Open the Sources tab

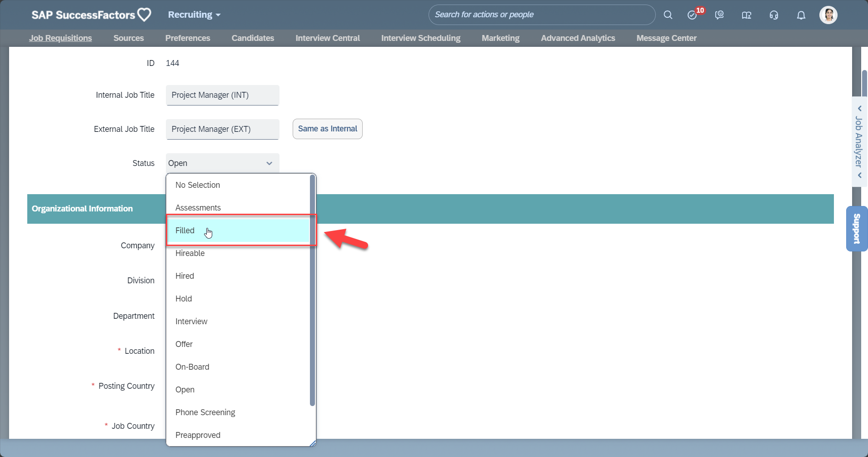point(129,38)
